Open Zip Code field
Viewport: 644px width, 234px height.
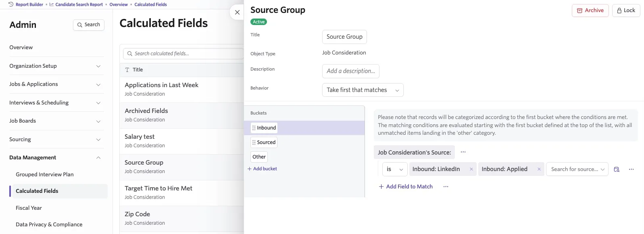182,218
